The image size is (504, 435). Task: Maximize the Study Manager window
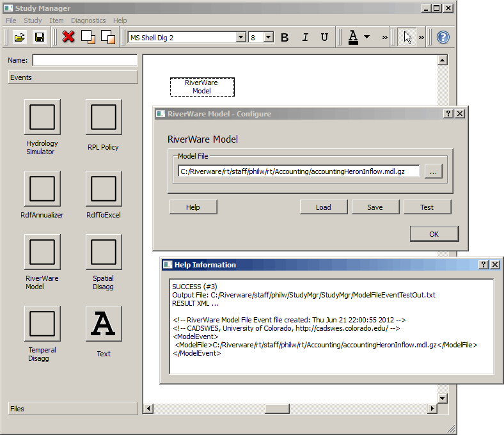click(x=436, y=8)
